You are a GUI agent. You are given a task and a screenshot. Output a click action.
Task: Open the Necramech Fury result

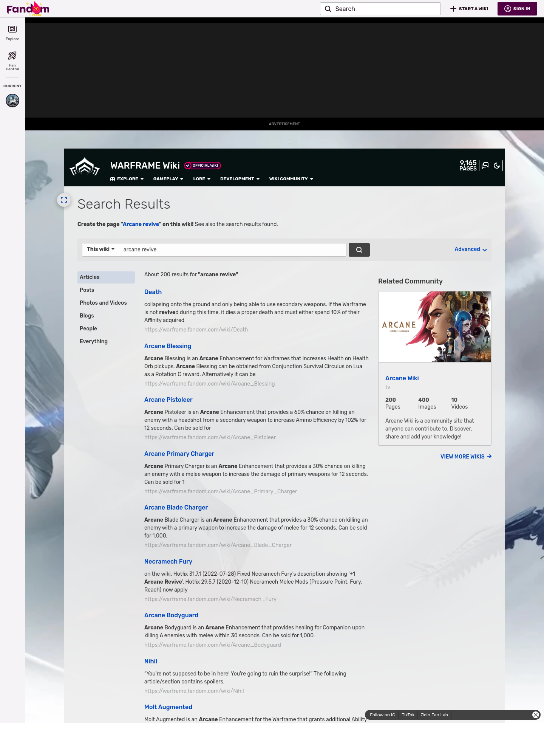pyautogui.click(x=168, y=561)
